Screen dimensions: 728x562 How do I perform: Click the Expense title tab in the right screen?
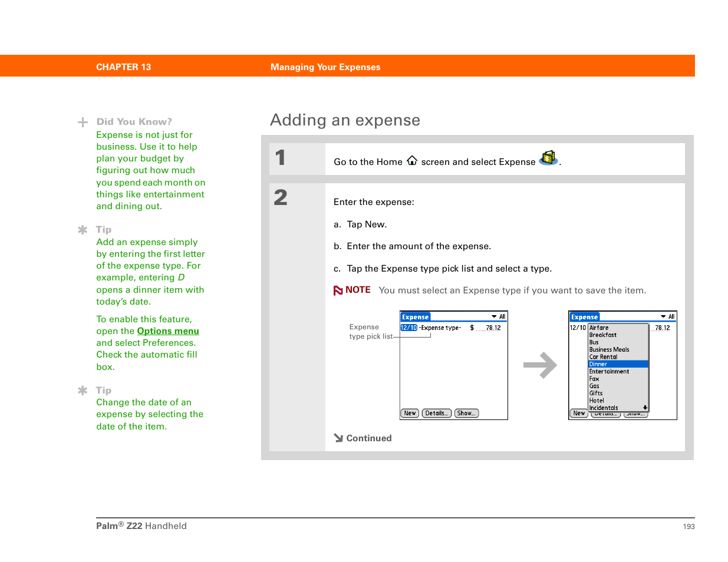click(x=585, y=316)
